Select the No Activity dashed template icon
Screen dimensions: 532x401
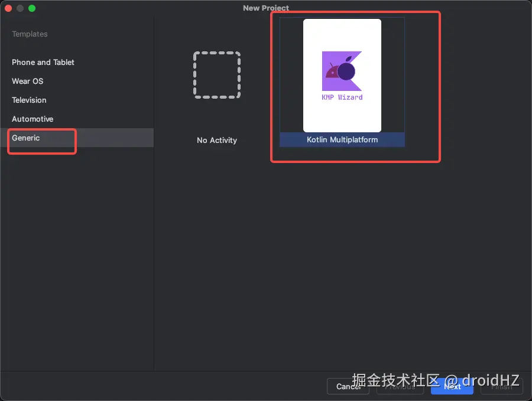pyautogui.click(x=216, y=74)
